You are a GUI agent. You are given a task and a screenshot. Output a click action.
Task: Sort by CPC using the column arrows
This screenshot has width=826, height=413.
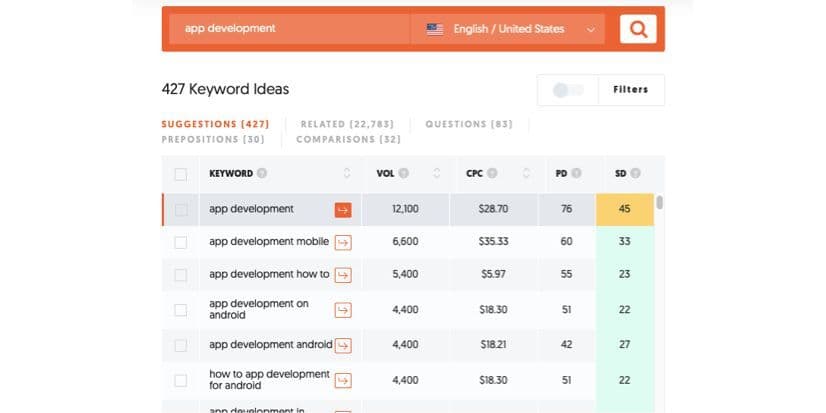point(525,174)
